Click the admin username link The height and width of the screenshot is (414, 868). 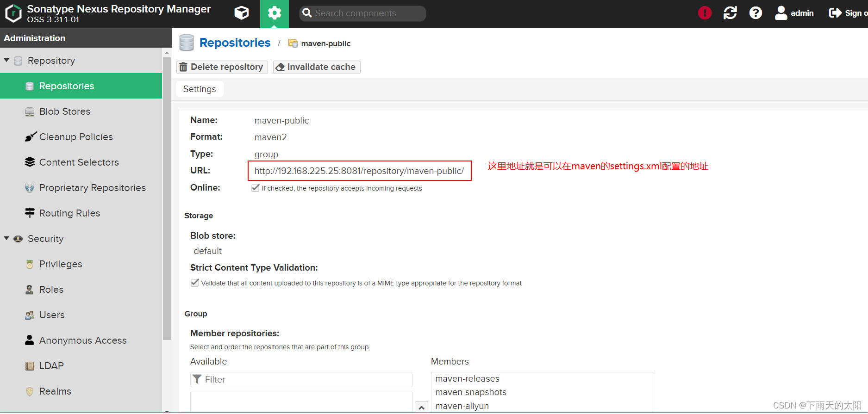pyautogui.click(x=802, y=13)
